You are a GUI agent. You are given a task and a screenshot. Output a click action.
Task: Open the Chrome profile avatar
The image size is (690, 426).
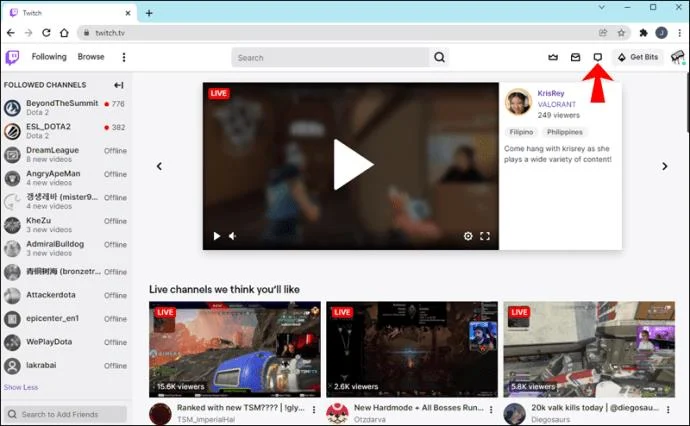(x=661, y=33)
